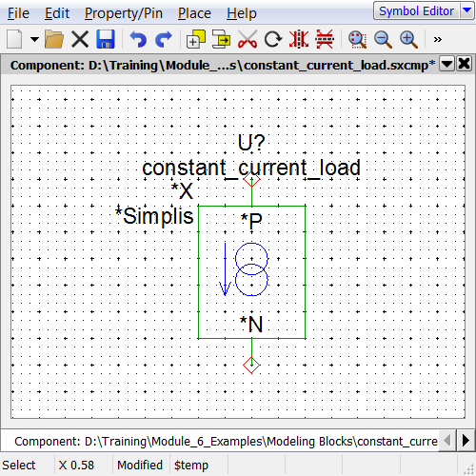Open the component tab list dropdown arrow
Screen dimensions: 476x476
point(446,65)
